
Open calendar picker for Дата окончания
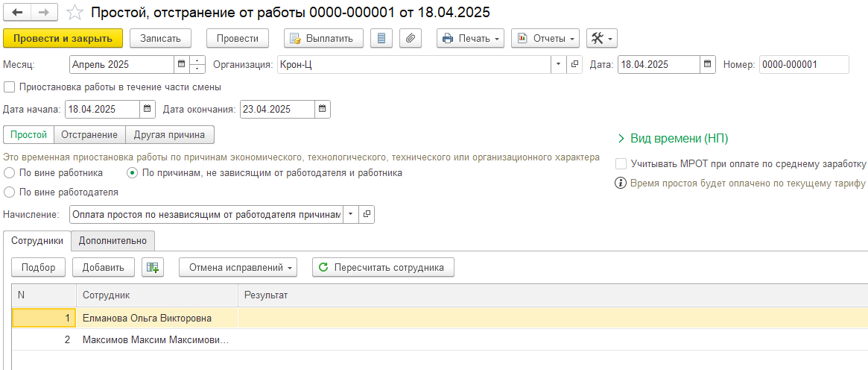322,110
